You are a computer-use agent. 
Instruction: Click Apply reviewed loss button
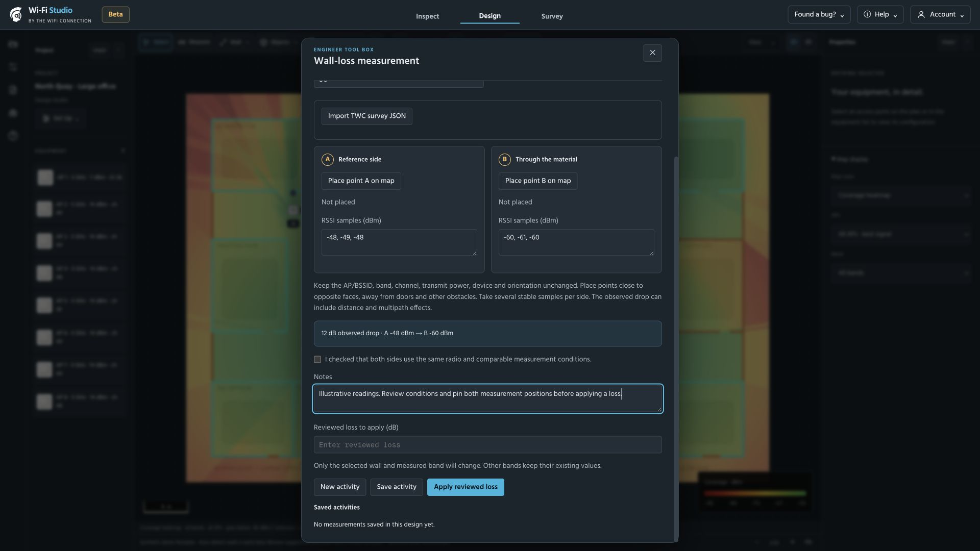465,487
